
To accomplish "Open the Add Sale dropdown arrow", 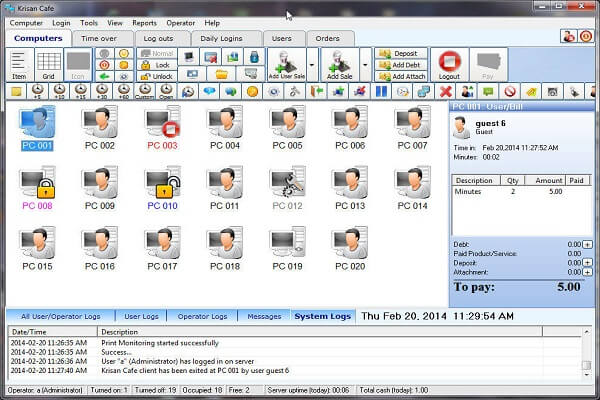I will pos(365,65).
